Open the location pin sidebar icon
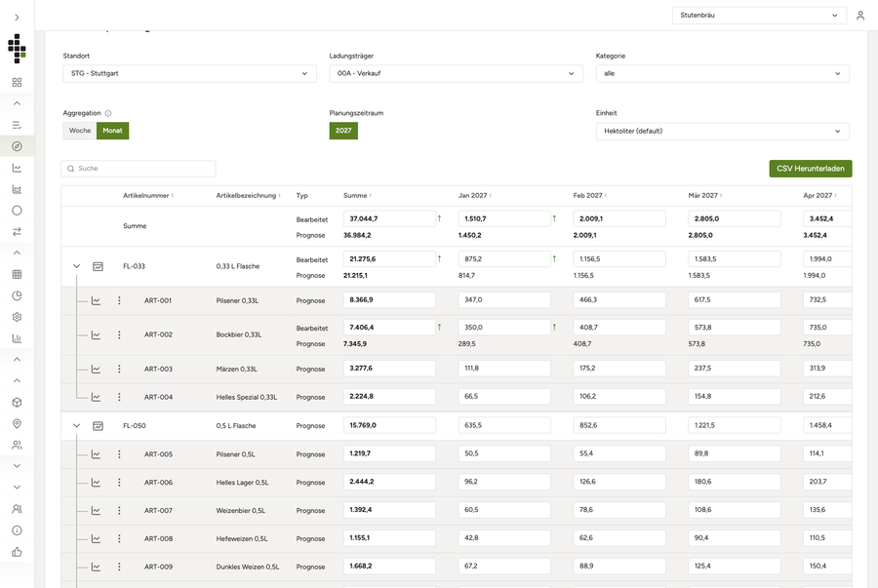Screen dimensions: 878x588 coord(17,423)
